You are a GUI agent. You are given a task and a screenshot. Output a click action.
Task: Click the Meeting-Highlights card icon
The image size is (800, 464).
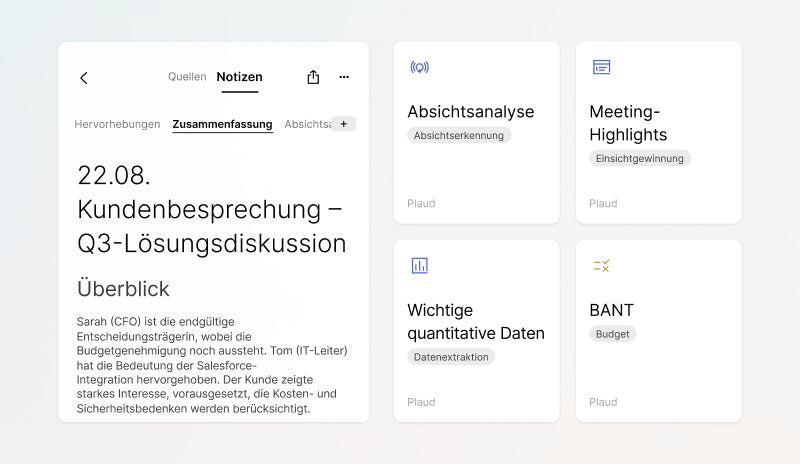(x=601, y=67)
